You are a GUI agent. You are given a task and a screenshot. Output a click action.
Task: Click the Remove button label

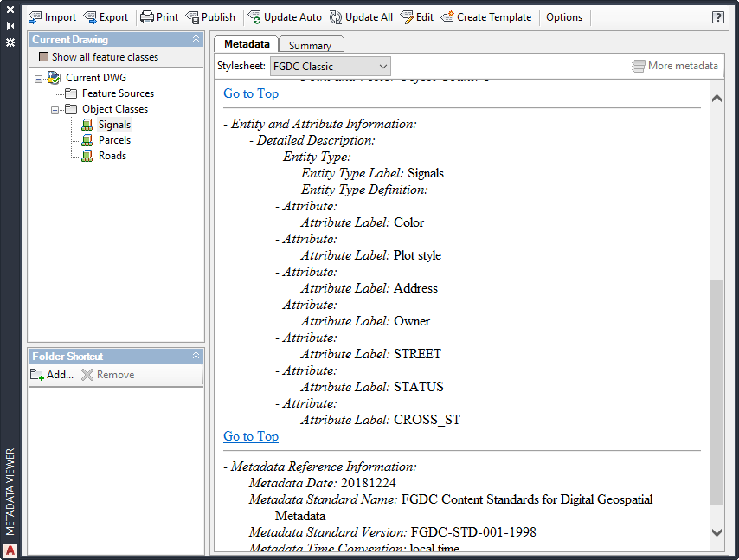tap(115, 375)
